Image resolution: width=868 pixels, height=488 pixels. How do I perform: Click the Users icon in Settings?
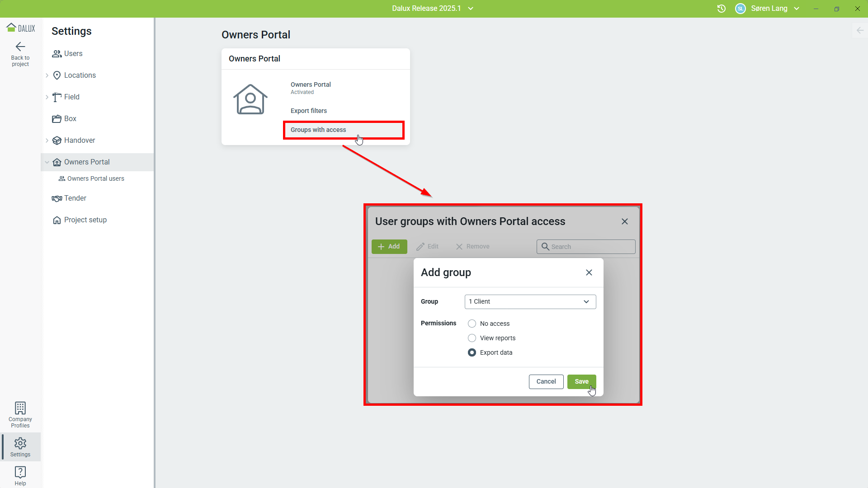coord(57,54)
